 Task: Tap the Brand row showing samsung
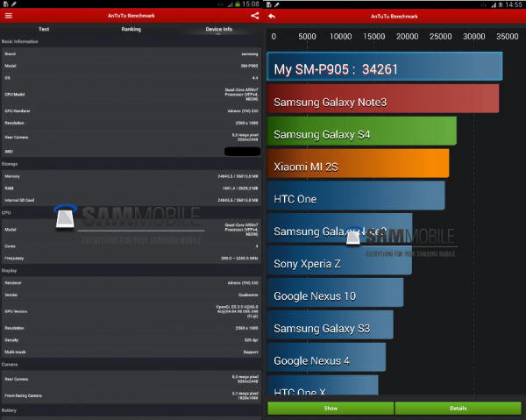(131, 53)
